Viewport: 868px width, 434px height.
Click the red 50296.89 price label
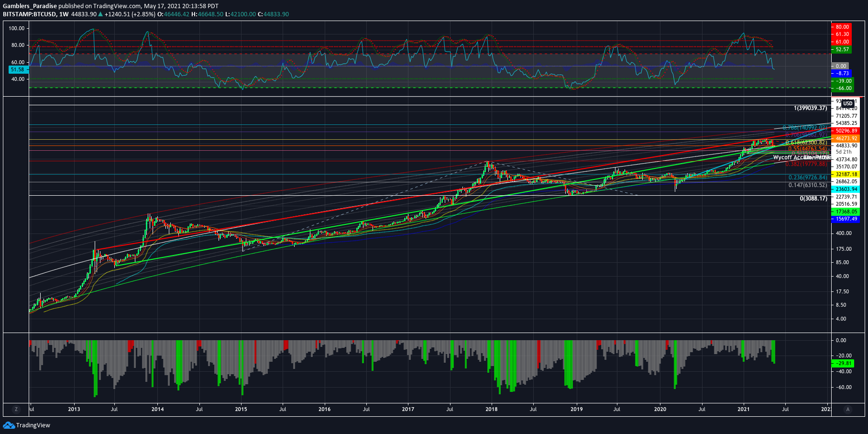click(846, 131)
